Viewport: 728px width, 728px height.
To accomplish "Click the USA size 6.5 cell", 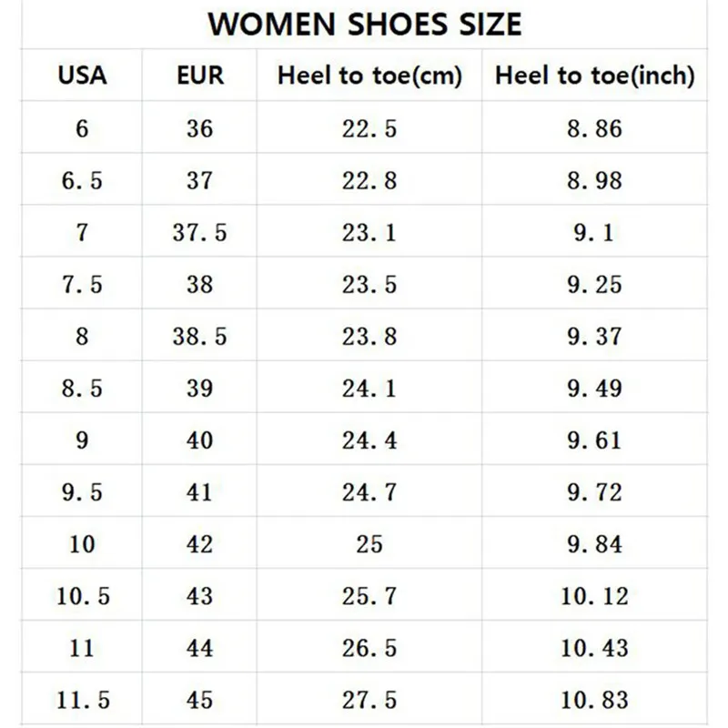I will 82,181.
